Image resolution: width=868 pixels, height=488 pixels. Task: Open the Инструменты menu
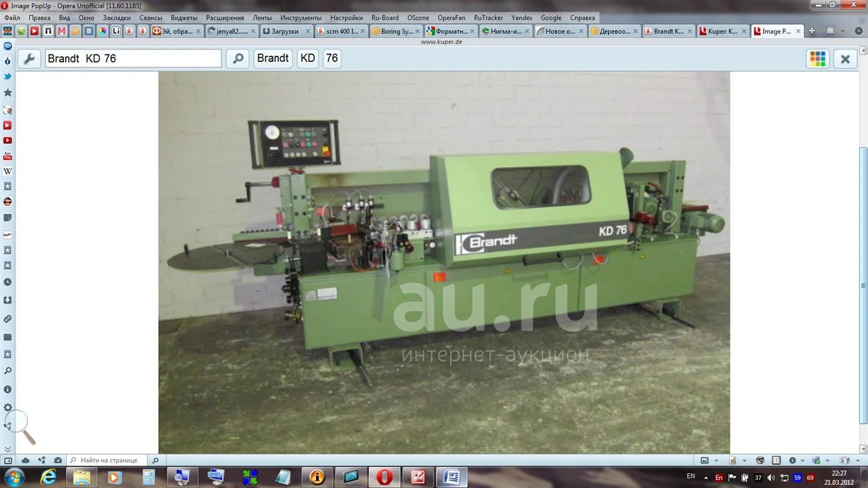pyautogui.click(x=301, y=18)
